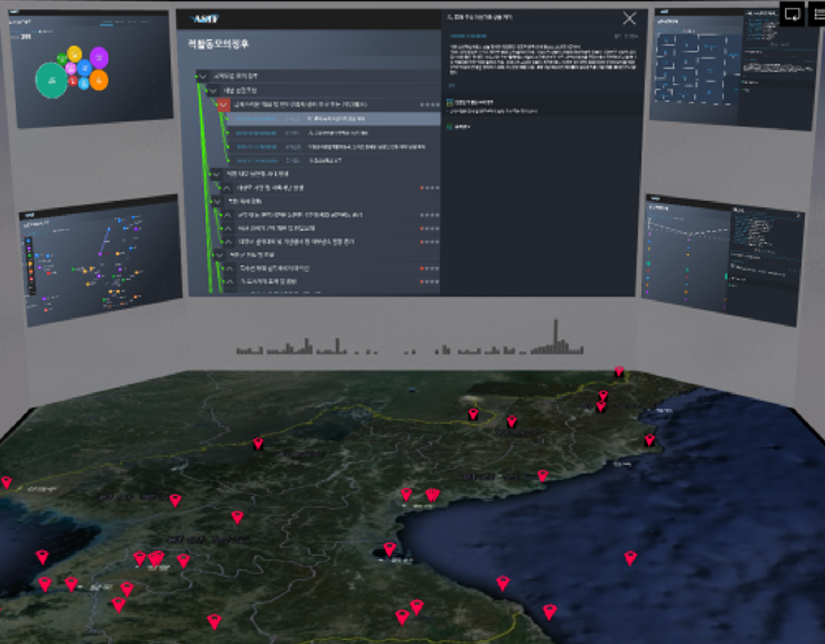Open the hamburger menu at top-right edge
The width and height of the screenshot is (825, 644).
(x=818, y=14)
